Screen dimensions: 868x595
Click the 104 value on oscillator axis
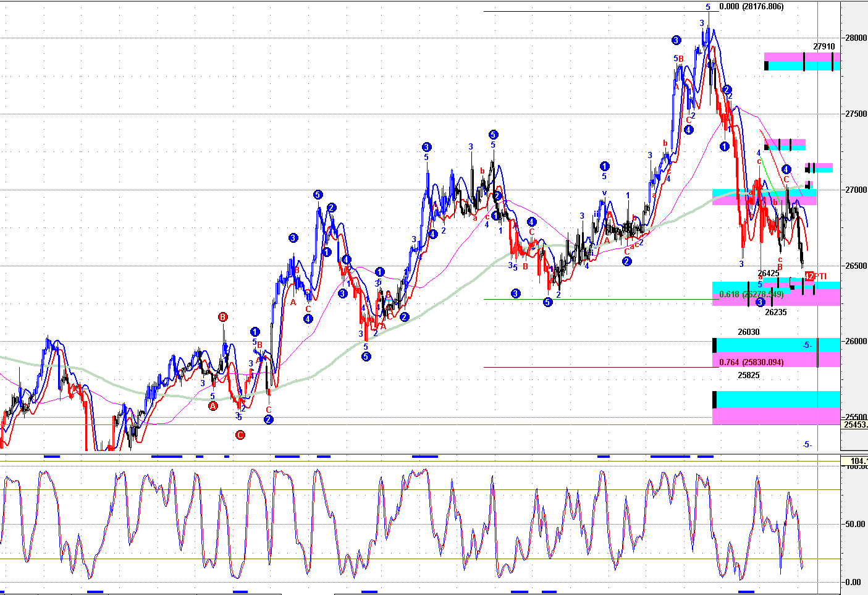[x=857, y=461]
